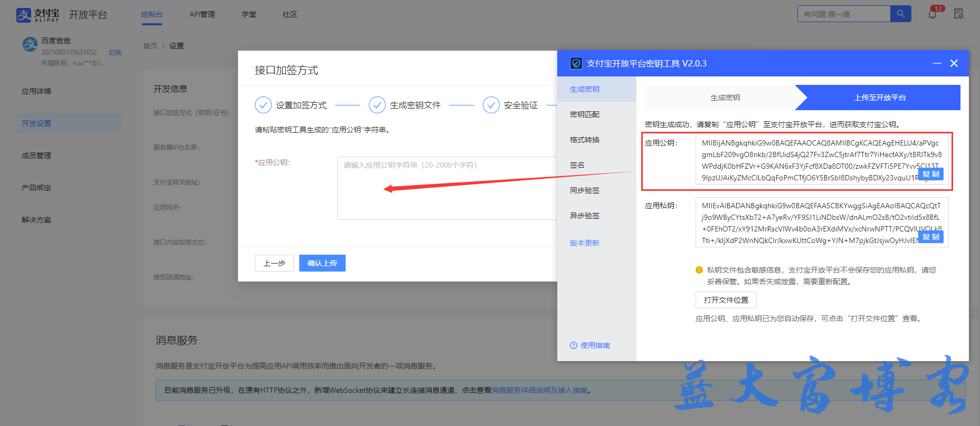Open 学堂 in top navigation

coord(249,14)
